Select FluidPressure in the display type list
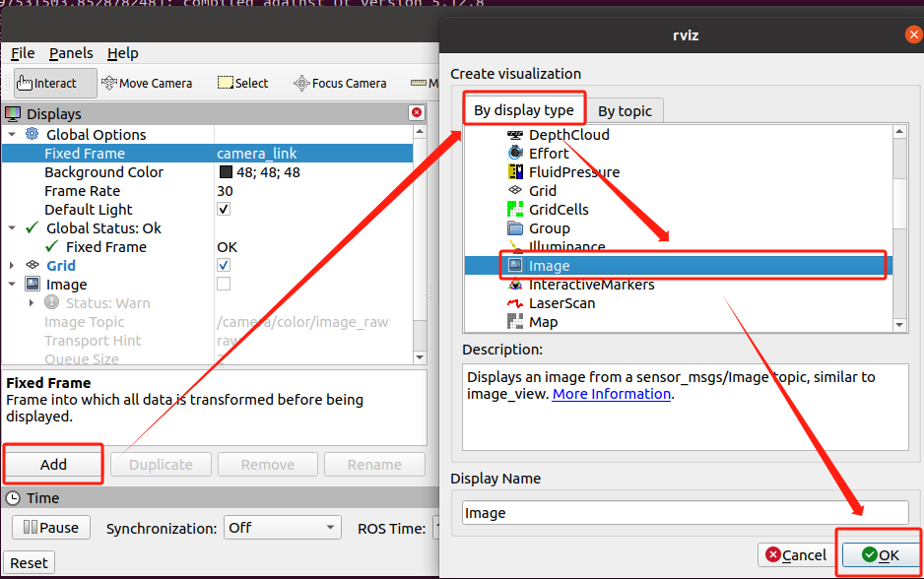Image resolution: width=924 pixels, height=579 pixels. coord(574,172)
